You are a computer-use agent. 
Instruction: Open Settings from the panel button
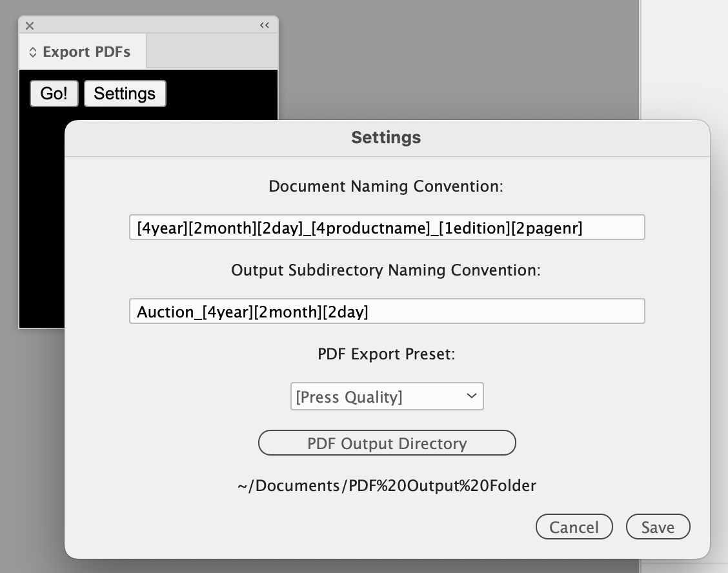(x=125, y=94)
